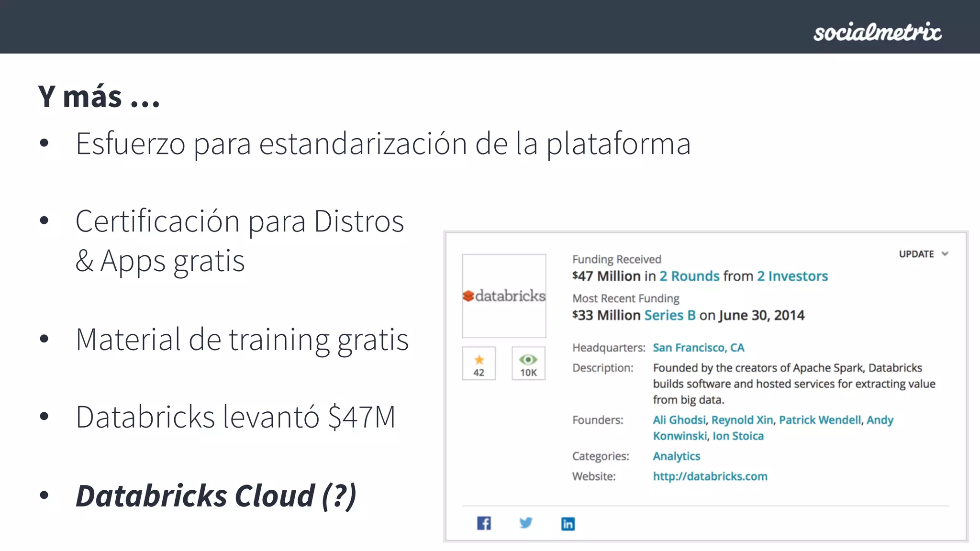The height and width of the screenshot is (551, 980).
Task: Click the LinkedIn share icon
Action: pyautogui.click(x=568, y=524)
